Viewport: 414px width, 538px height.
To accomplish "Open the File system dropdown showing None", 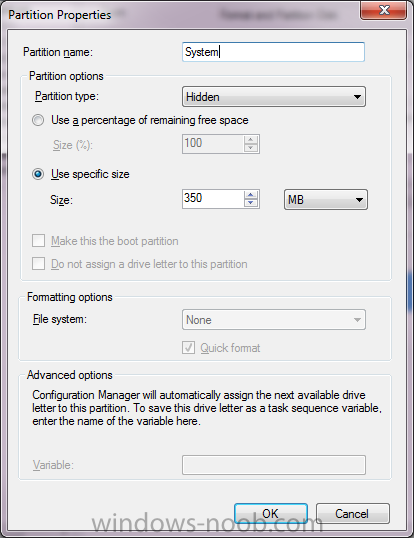I will (274, 319).
